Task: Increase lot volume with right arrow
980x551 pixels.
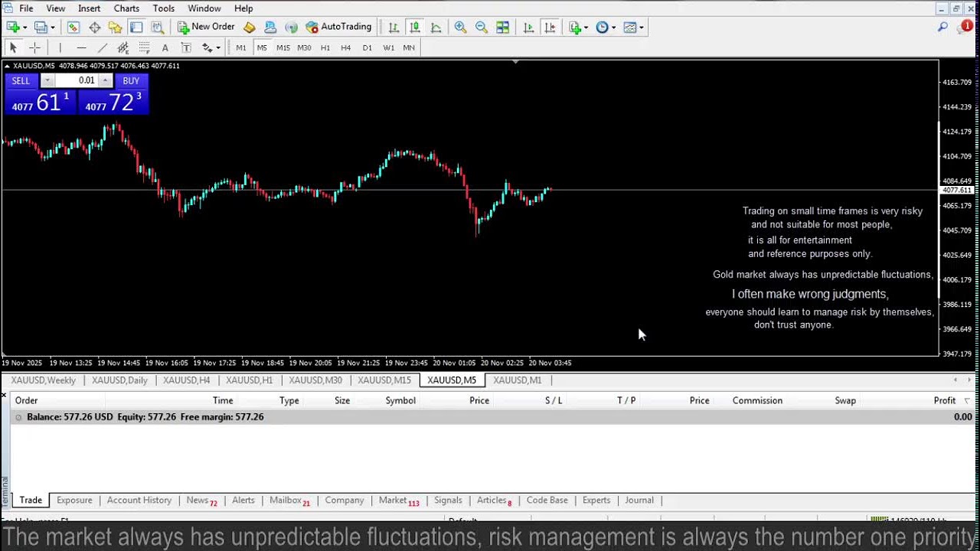Action: (x=105, y=80)
